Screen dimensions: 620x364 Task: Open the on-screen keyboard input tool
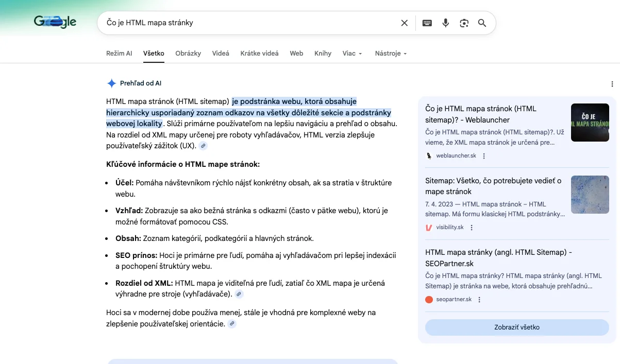(427, 23)
